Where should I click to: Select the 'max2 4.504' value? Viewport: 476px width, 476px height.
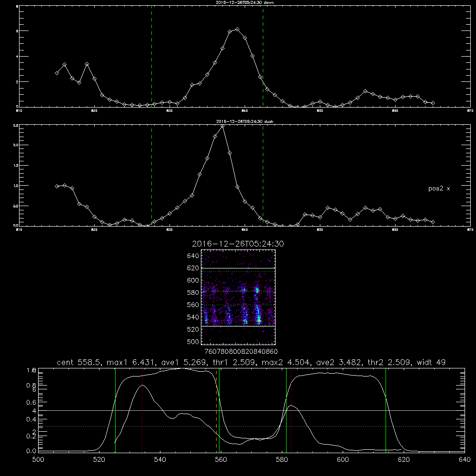(285, 362)
